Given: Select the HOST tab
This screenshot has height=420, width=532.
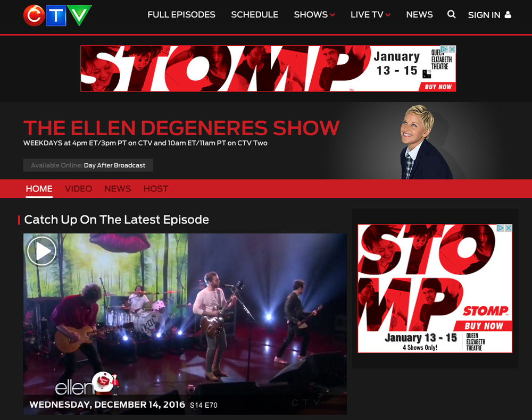Looking at the screenshot, I should 156,189.
